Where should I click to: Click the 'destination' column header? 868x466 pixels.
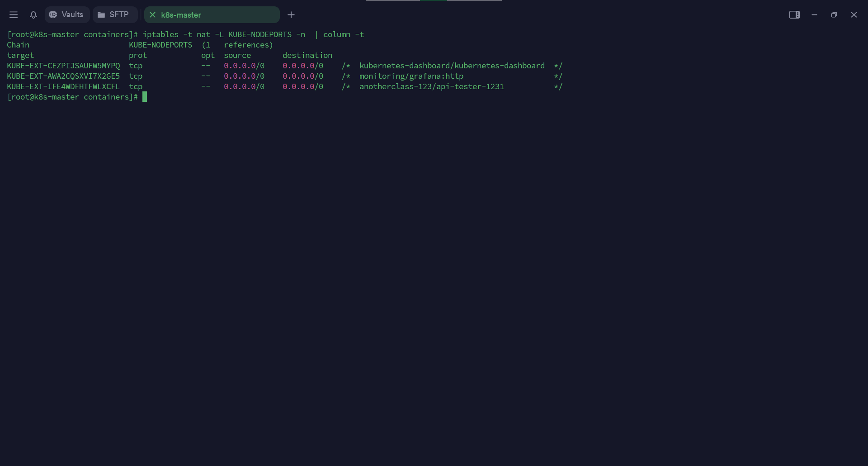[x=307, y=55]
